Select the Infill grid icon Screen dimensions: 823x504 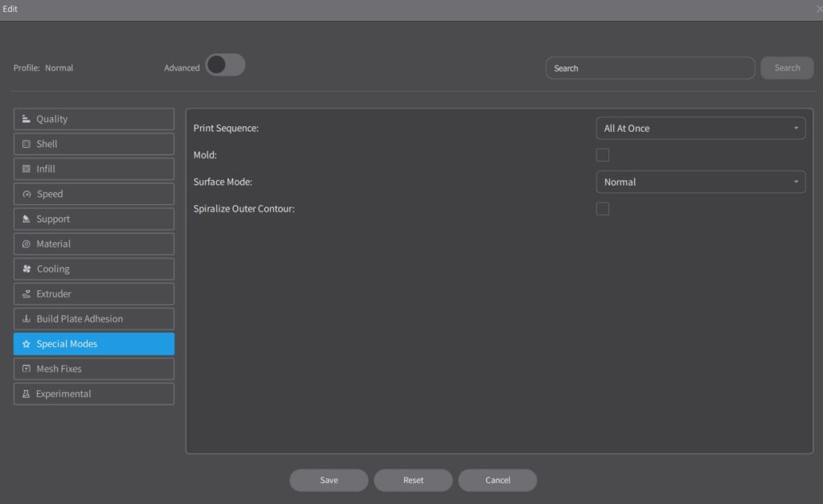tap(27, 169)
